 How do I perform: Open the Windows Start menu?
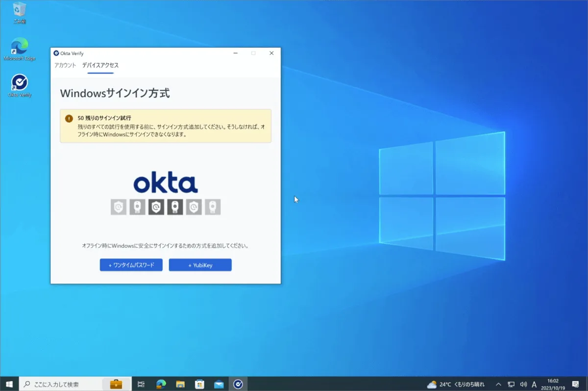[9, 384]
